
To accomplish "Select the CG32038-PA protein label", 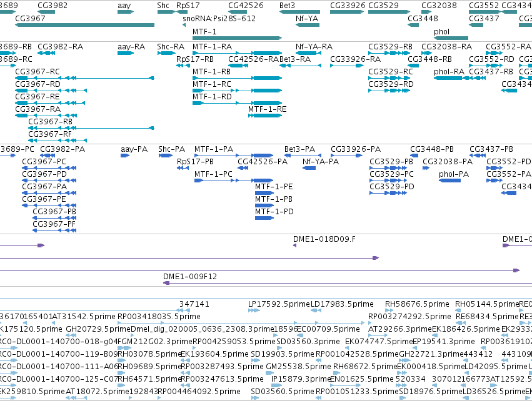I will tap(448, 161).
